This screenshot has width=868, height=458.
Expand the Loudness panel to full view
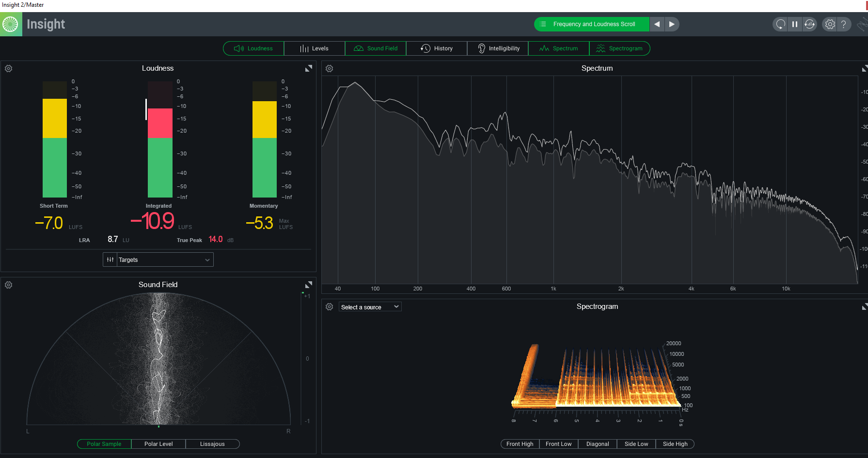coord(308,69)
